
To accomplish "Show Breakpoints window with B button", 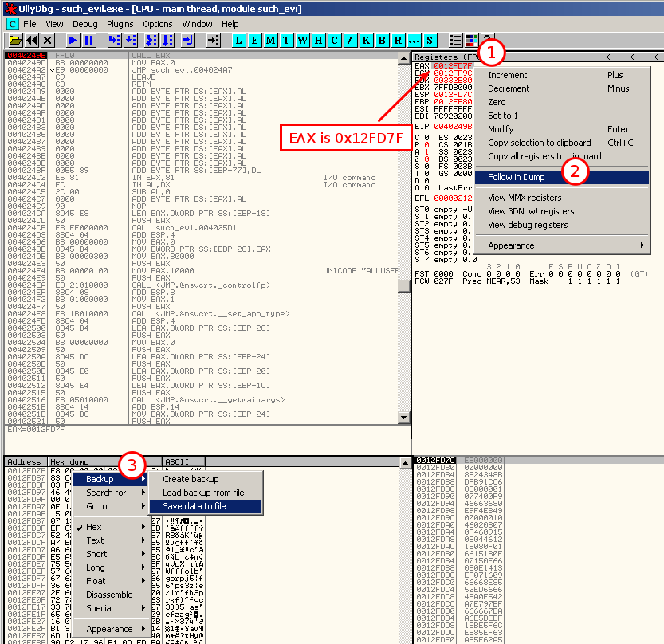I will click(x=383, y=40).
